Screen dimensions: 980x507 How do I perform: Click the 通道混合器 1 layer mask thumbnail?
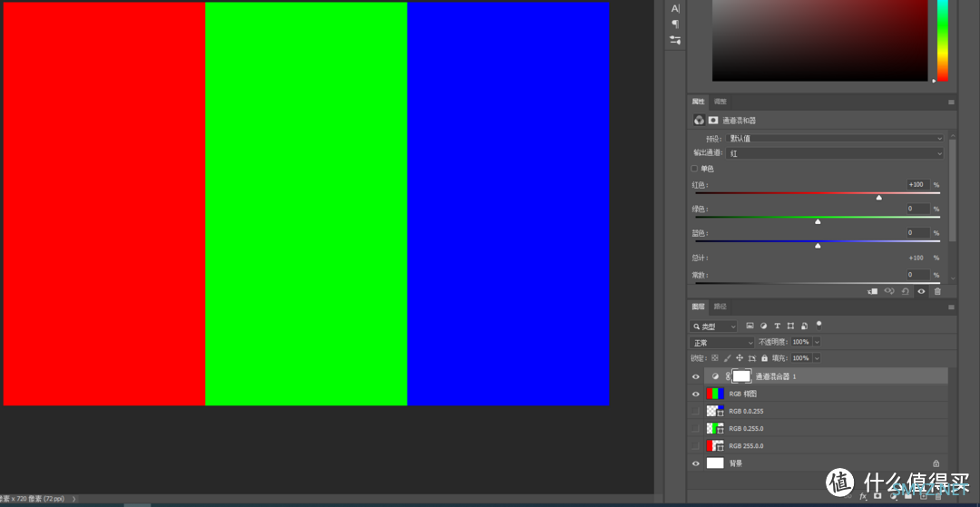741,376
